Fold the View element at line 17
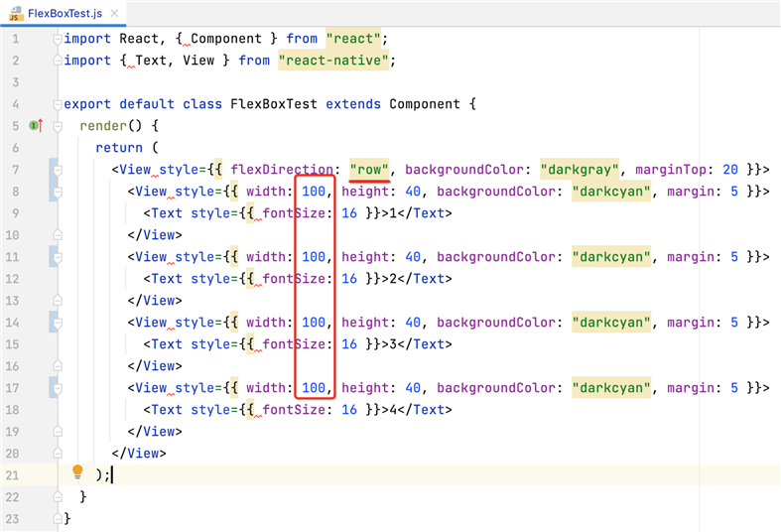Screen dimensions: 781x532 tap(58, 388)
